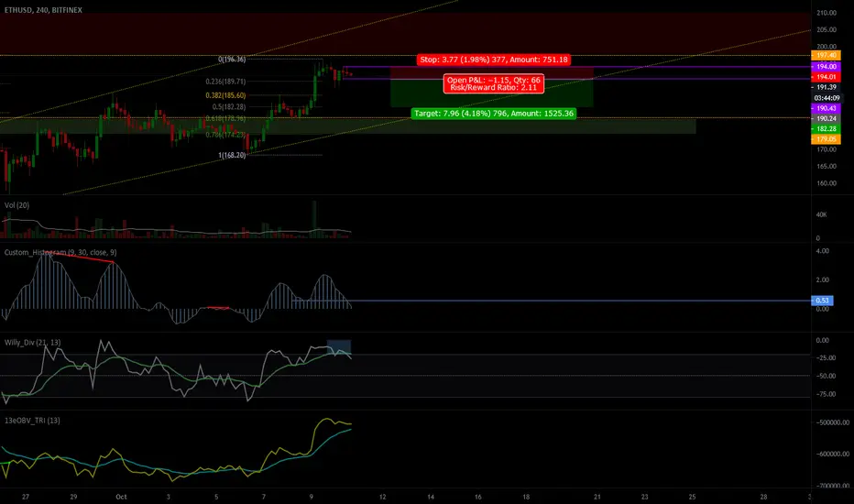Click the 0(196.36) Fibonacci level label
854x504 pixels.
(x=232, y=59)
